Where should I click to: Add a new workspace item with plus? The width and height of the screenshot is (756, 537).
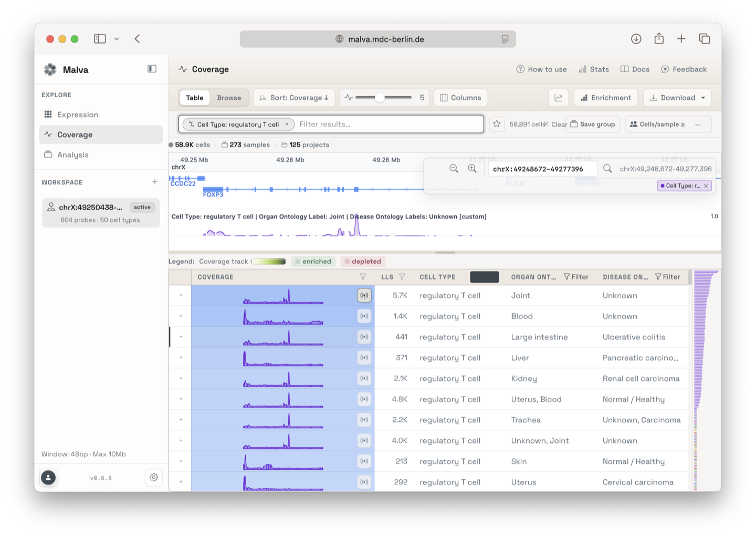pyautogui.click(x=154, y=182)
